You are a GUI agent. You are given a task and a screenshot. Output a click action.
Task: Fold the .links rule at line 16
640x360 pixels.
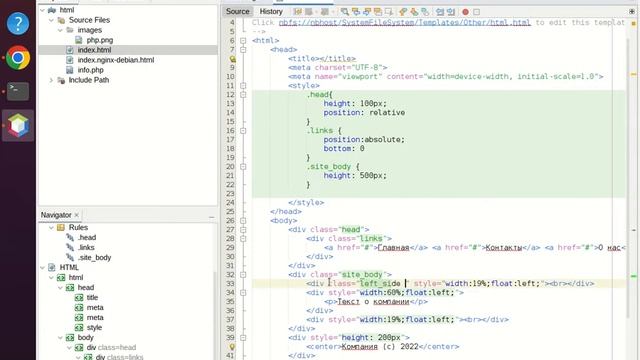[243, 131]
